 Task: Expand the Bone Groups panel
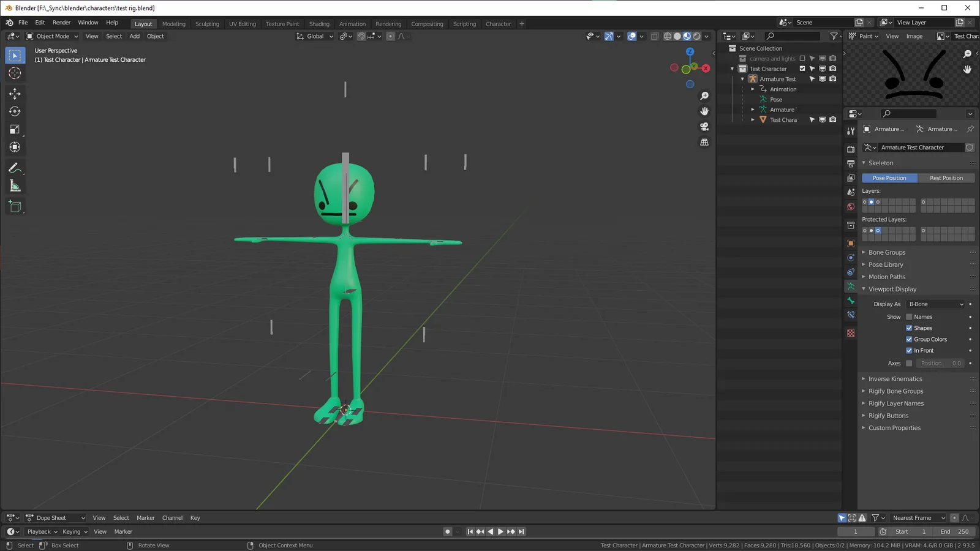coord(886,252)
